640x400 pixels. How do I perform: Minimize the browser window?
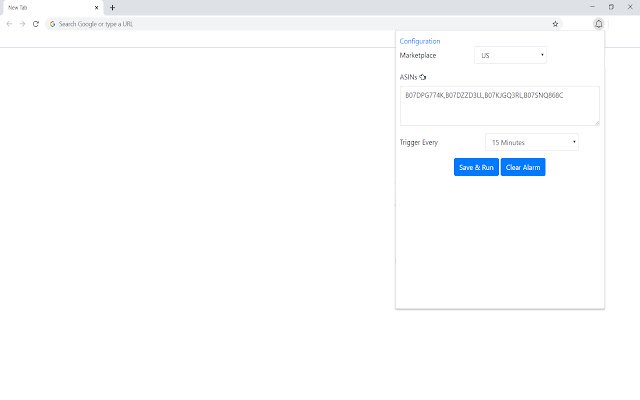tap(592, 7)
